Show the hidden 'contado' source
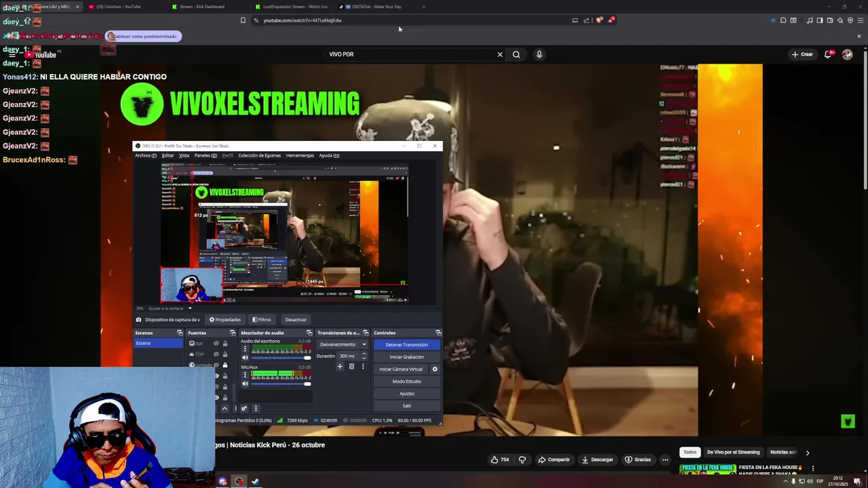868x488 pixels. [216, 365]
